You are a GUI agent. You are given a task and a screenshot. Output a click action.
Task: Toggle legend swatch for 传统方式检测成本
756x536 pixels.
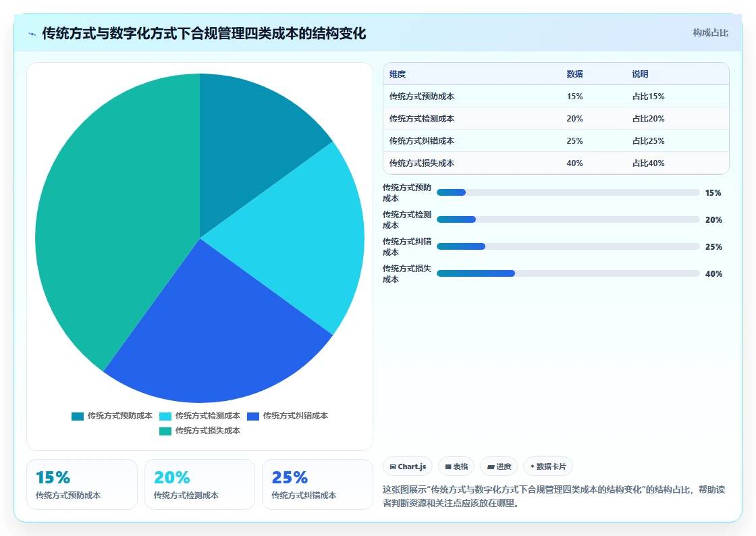165,416
